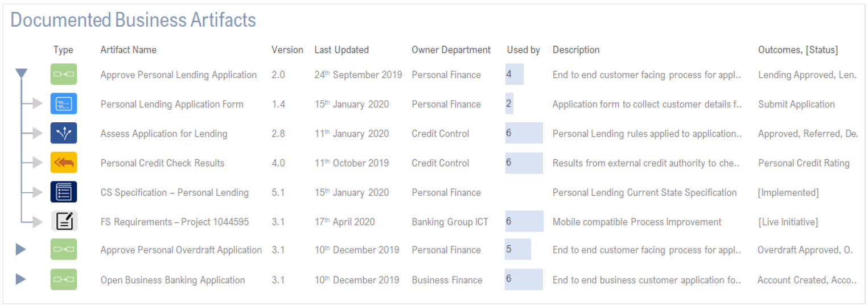Click the Last Updated column header
The image size is (868, 306).
[342, 50]
